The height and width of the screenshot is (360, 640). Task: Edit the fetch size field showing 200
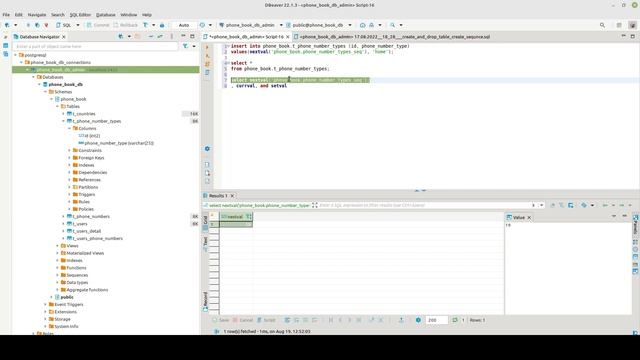click(436, 320)
